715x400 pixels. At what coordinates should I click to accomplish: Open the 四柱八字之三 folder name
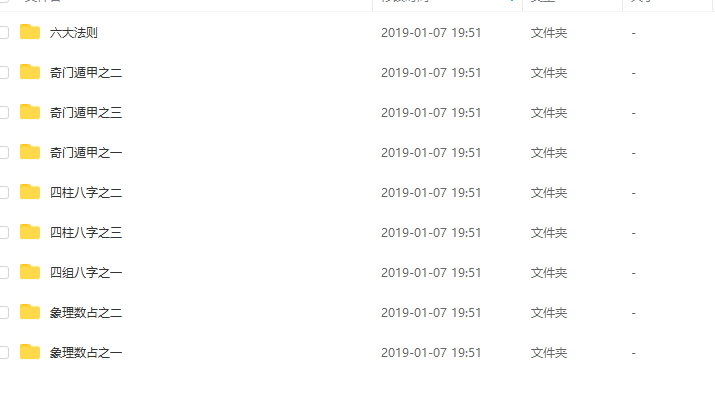86,233
